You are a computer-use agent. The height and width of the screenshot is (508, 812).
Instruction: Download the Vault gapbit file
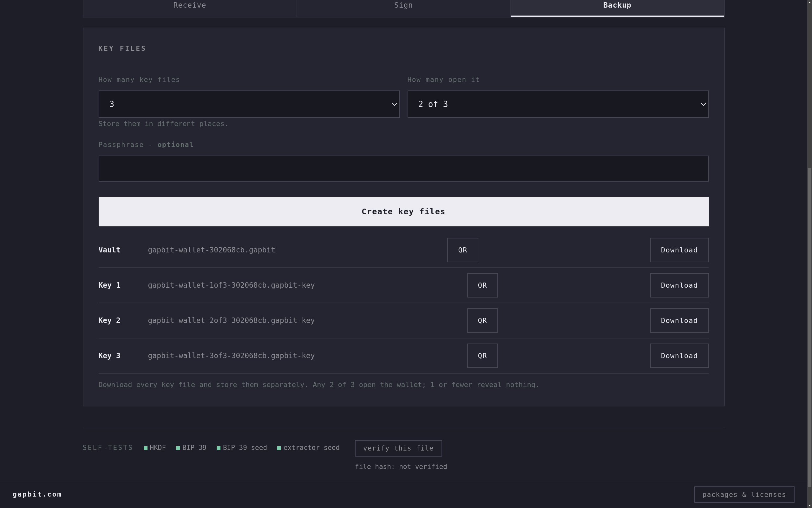679,250
